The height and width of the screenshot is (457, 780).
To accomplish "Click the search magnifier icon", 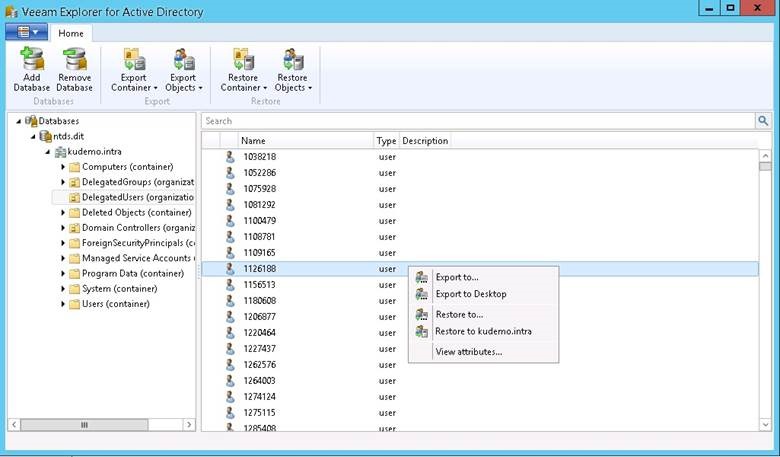I will coord(763,120).
